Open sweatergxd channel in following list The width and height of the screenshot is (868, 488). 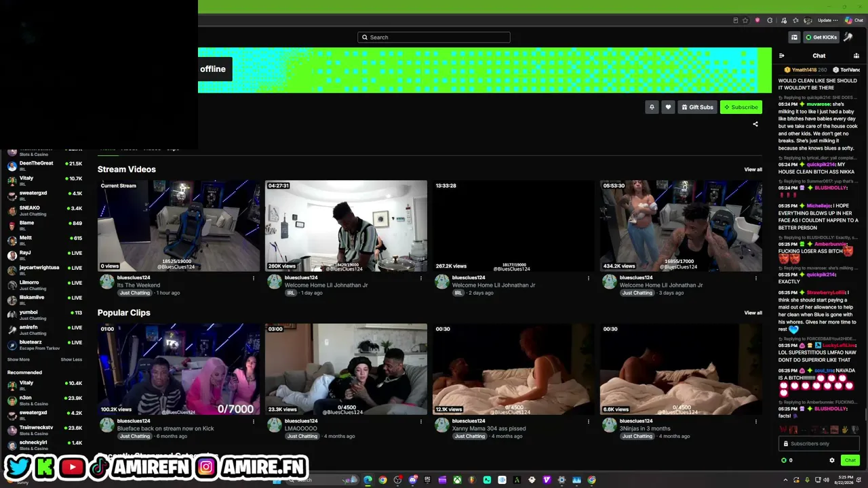[44, 195]
